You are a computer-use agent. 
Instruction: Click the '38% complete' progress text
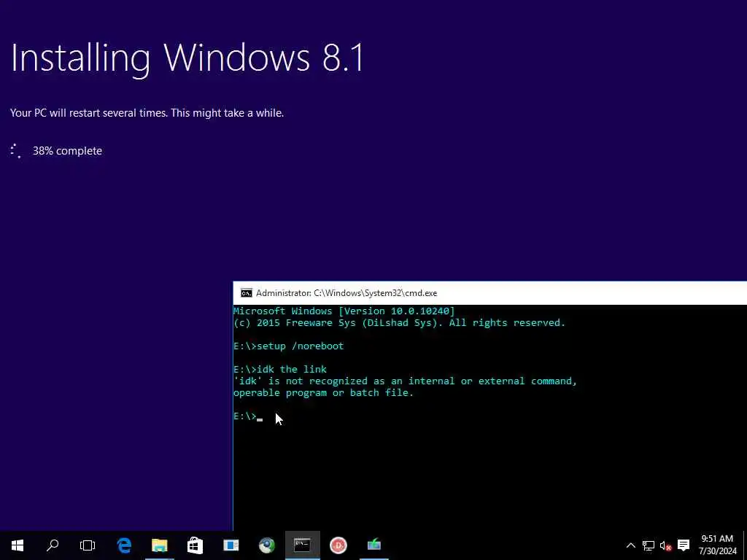(67, 151)
